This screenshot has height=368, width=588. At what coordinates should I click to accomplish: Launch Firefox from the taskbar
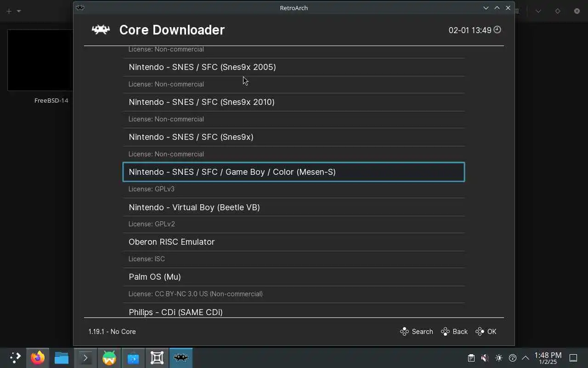coord(38,357)
